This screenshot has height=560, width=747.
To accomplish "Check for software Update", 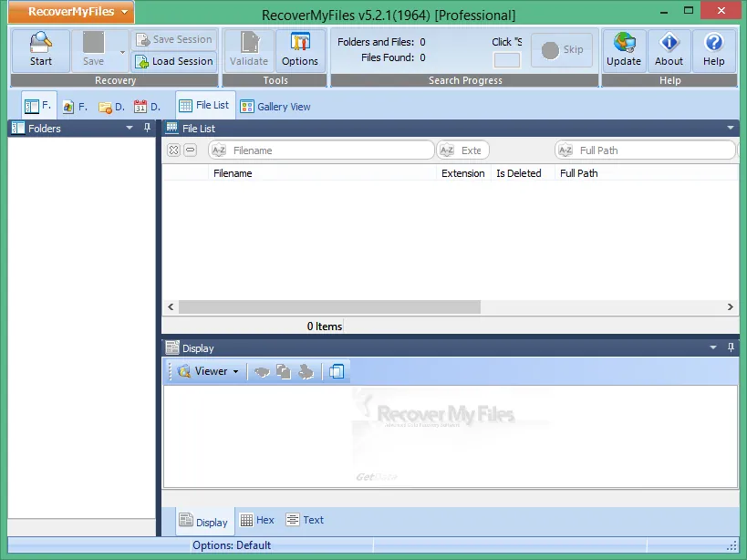I will point(624,50).
